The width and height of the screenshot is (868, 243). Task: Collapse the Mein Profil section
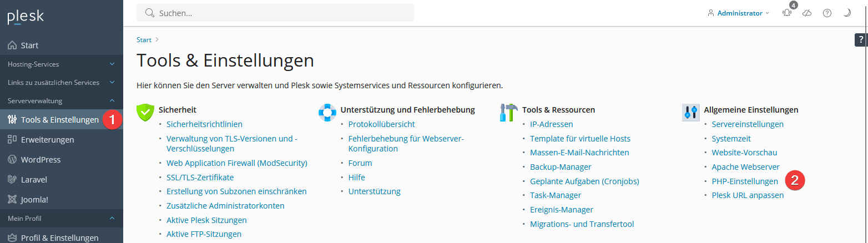pos(62,218)
